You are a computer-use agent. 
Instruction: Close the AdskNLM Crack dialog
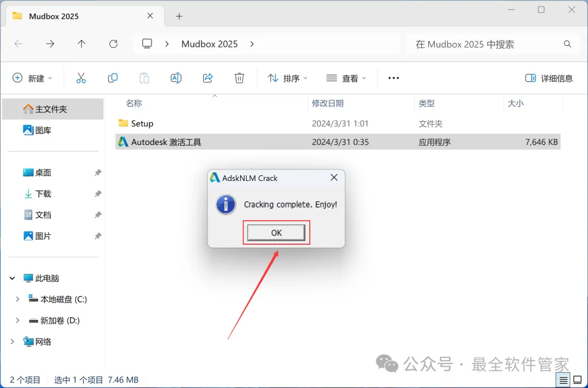(334, 178)
